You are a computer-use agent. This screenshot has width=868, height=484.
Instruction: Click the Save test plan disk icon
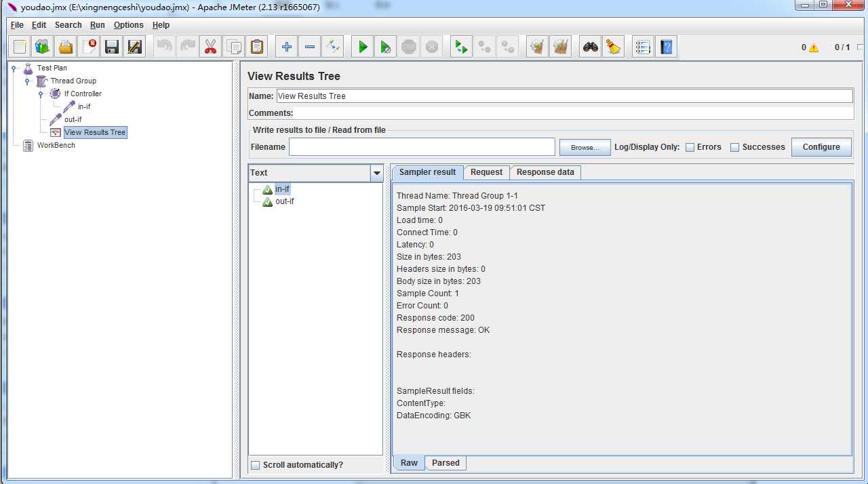pos(112,47)
